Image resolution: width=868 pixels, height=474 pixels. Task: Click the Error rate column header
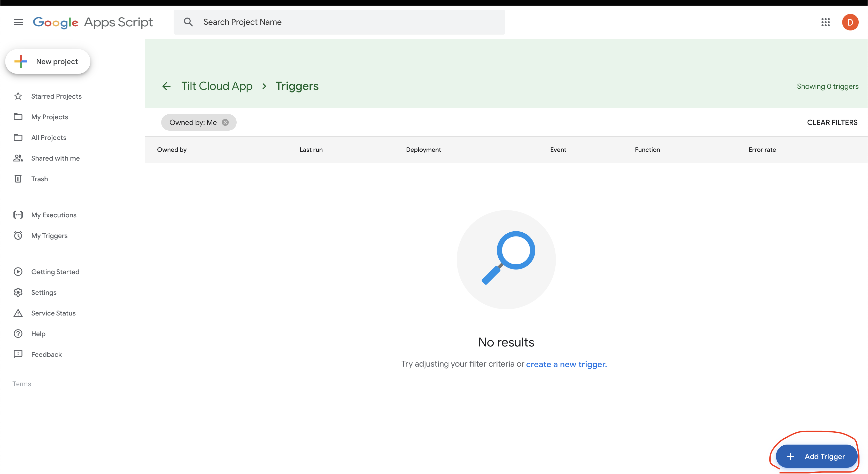[762, 150]
